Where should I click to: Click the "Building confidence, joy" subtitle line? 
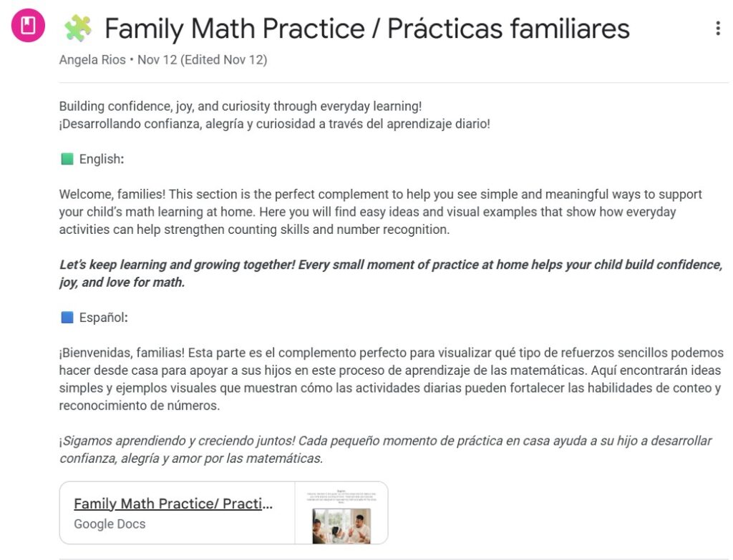tap(241, 107)
